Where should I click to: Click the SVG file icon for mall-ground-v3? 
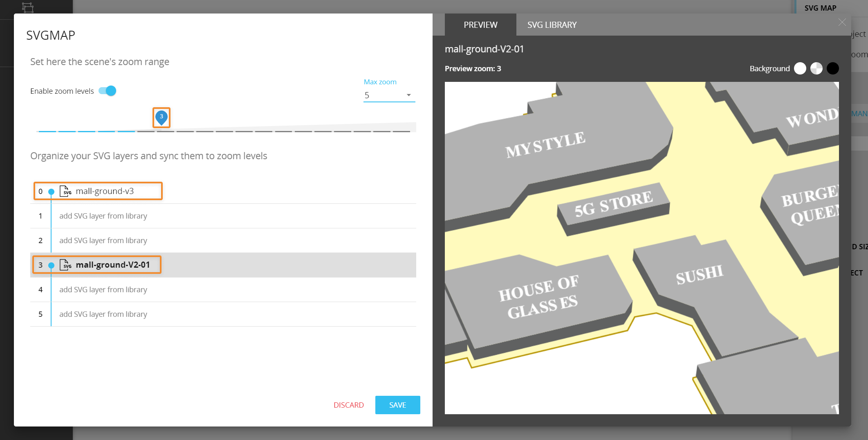click(66, 191)
